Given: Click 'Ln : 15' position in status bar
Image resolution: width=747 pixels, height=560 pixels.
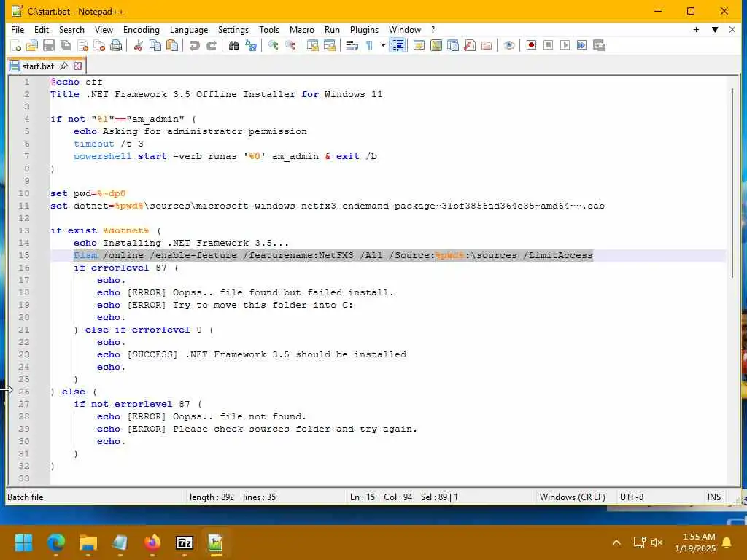Looking at the screenshot, I should [x=362, y=497].
